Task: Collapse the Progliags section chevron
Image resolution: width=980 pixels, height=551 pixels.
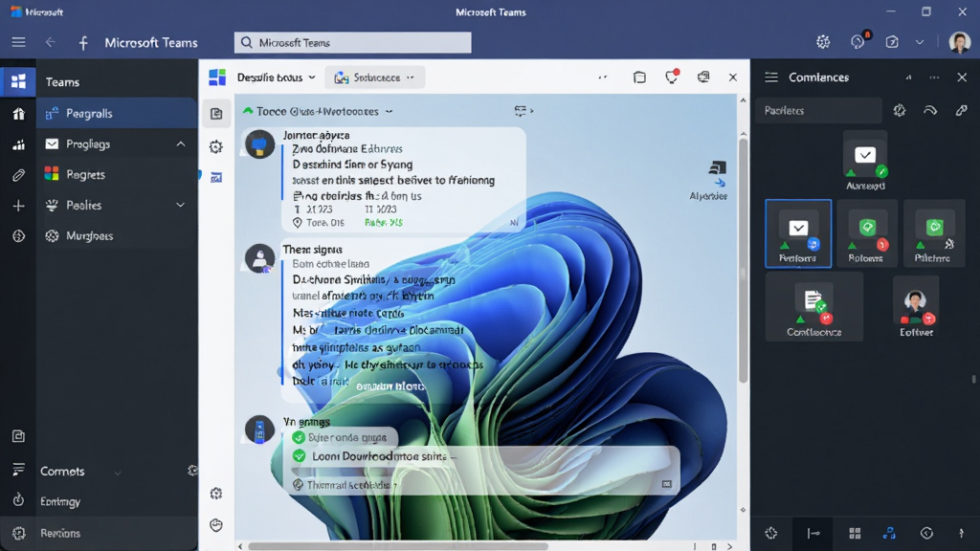Action: [x=180, y=144]
